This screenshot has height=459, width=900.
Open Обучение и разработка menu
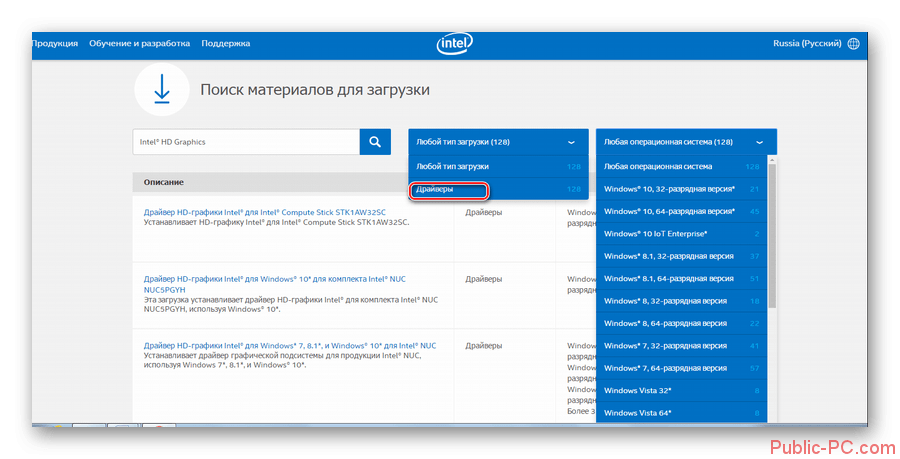tap(139, 44)
